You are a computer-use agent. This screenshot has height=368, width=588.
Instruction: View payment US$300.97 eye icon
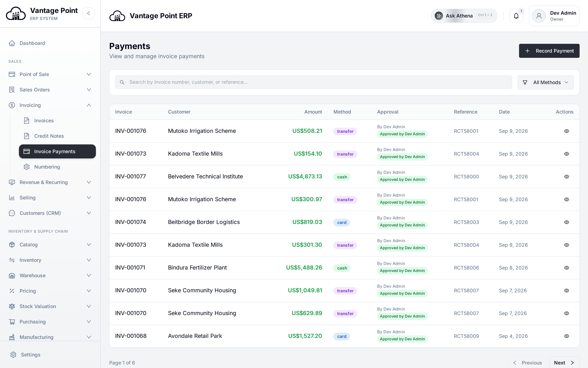click(566, 199)
